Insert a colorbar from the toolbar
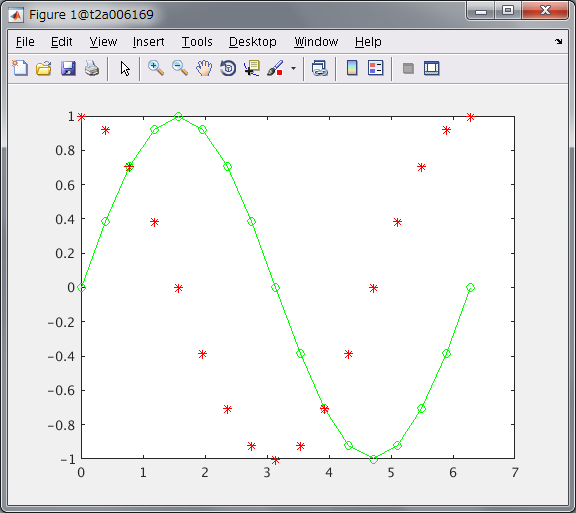The image size is (576, 513). (x=352, y=68)
